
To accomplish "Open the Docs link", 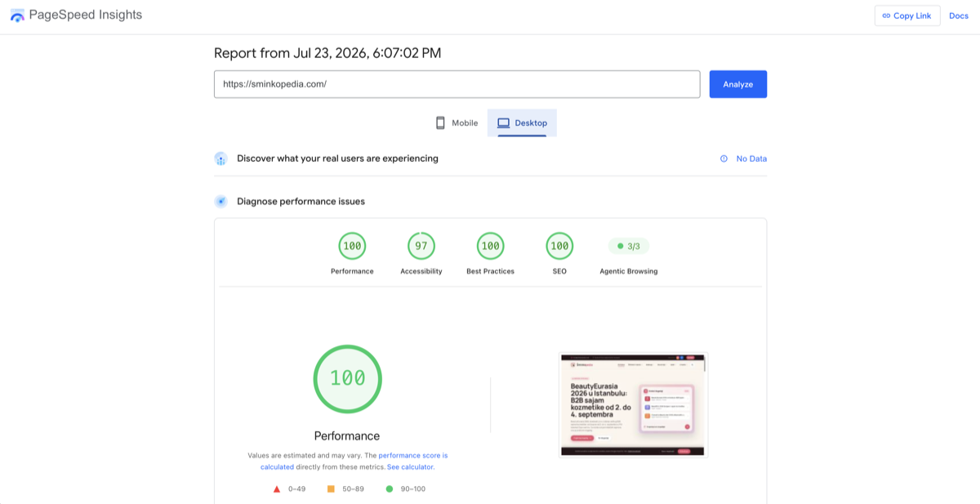I will pos(959,16).
